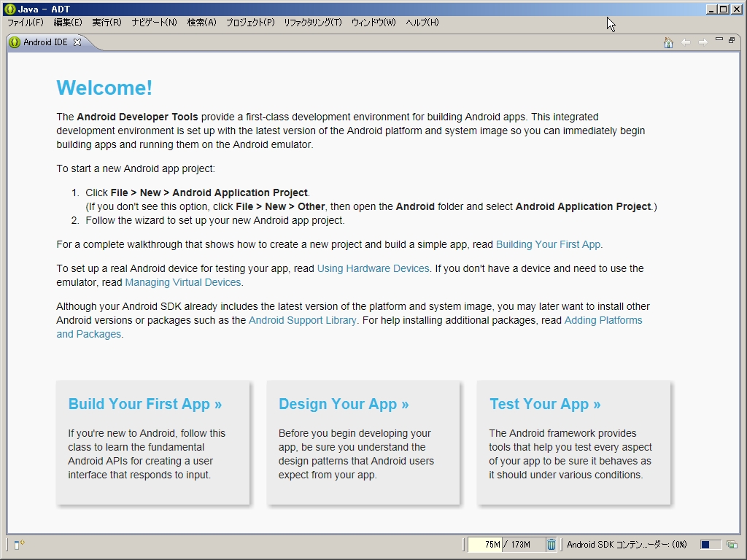Open the リファクタリング(T) menu
This screenshot has height=560, width=747.
pos(313,23)
